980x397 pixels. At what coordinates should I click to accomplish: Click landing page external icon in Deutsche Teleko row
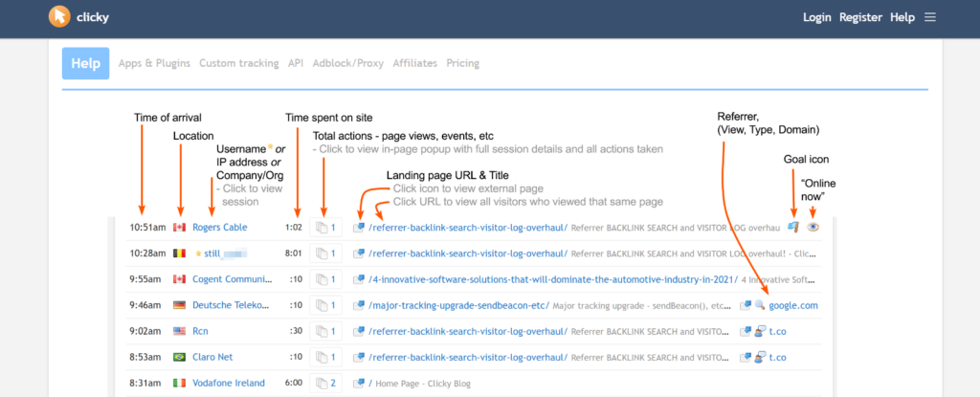(359, 306)
